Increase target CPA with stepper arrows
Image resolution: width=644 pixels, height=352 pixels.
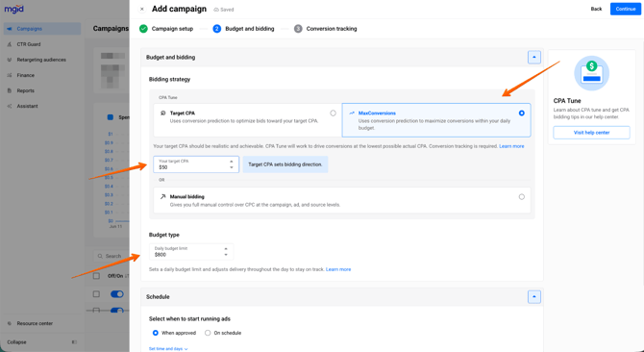point(232,162)
